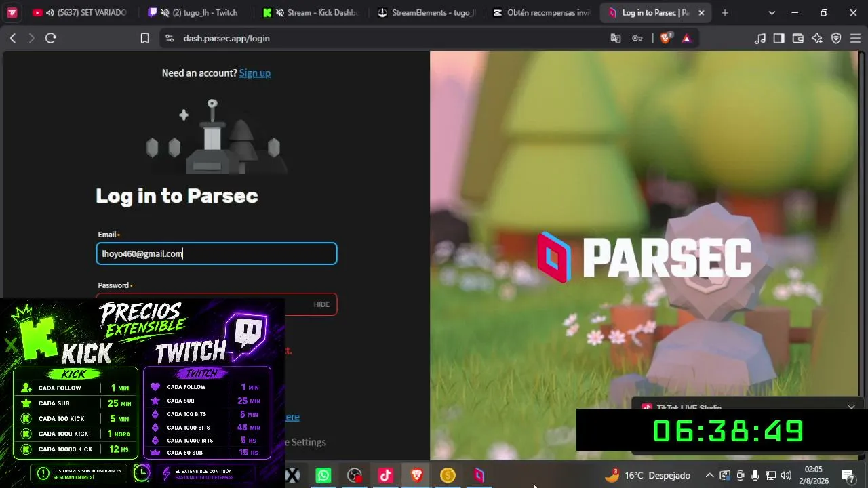868x488 pixels.
Task: Switch to the Stream Kick Dashboard tab
Action: tap(311, 12)
